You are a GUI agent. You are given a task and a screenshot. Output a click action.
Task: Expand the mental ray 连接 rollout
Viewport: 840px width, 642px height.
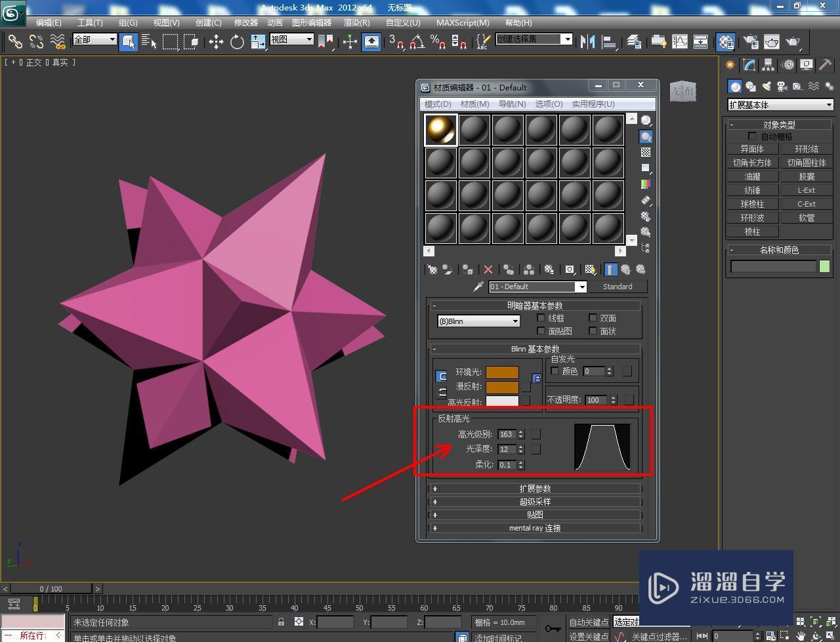[535, 528]
